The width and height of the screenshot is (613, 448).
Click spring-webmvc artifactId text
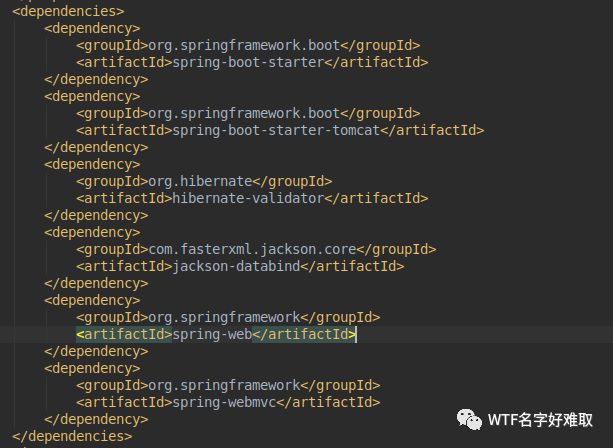click(x=224, y=402)
